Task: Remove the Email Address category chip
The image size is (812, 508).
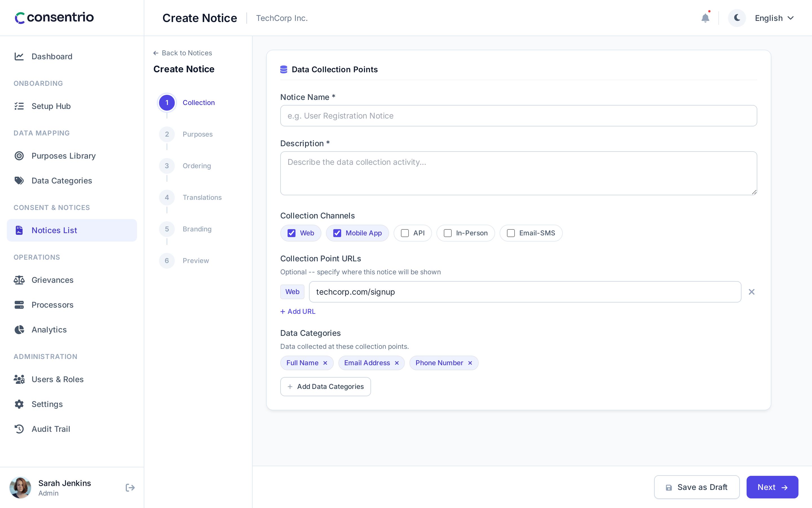Action: 397,363
